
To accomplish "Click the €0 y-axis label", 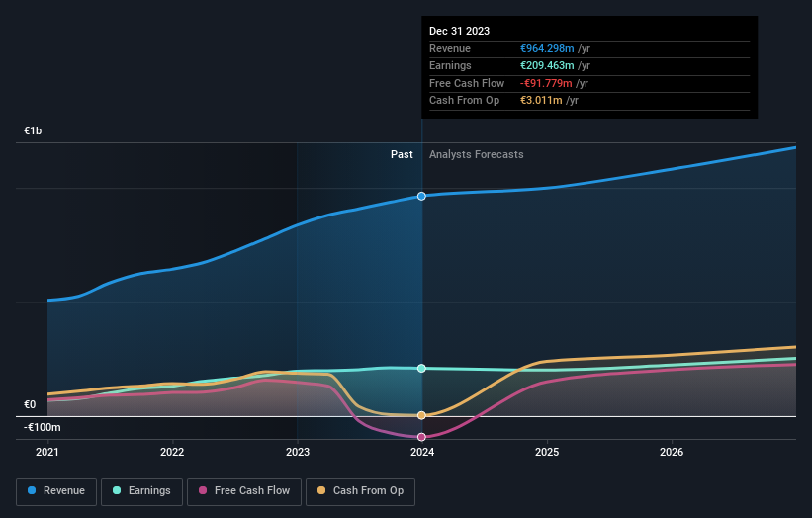I will pos(30,404).
